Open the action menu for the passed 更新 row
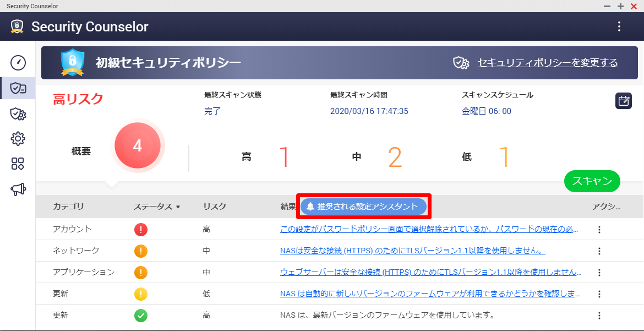 tap(599, 316)
